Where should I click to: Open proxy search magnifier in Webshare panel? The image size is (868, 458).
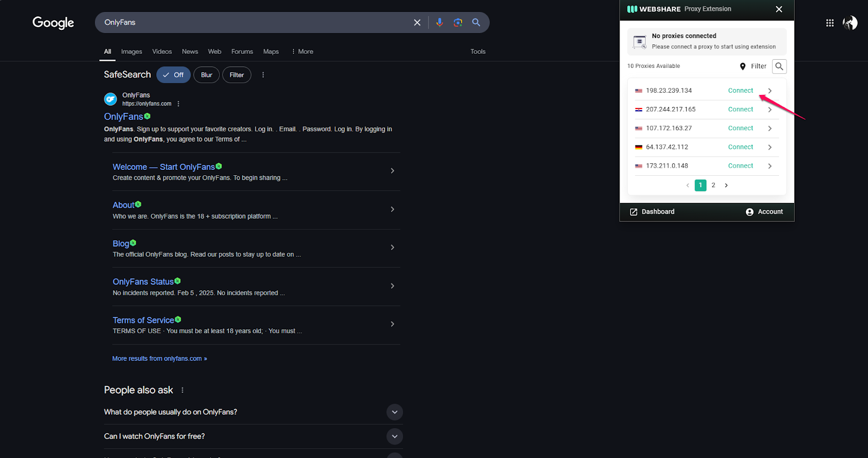[x=779, y=66]
